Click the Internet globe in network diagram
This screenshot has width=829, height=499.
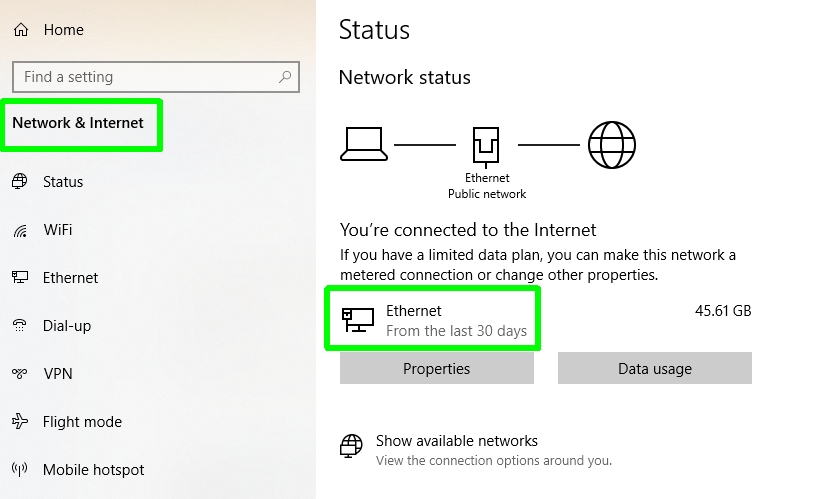click(611, 145)
